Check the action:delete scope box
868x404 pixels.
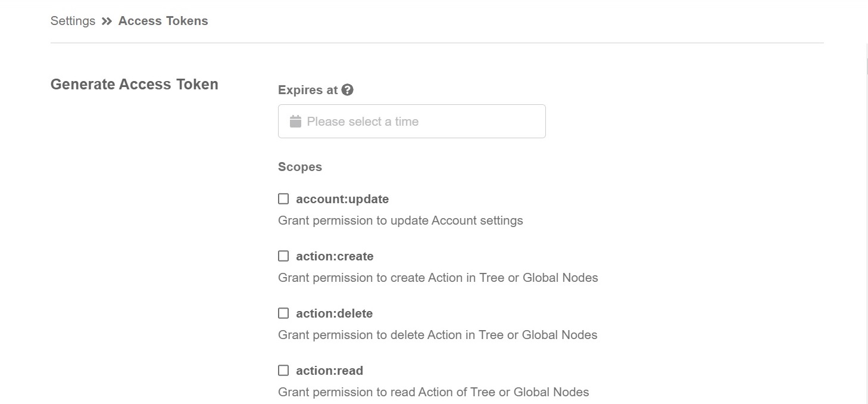click(283, 313)
